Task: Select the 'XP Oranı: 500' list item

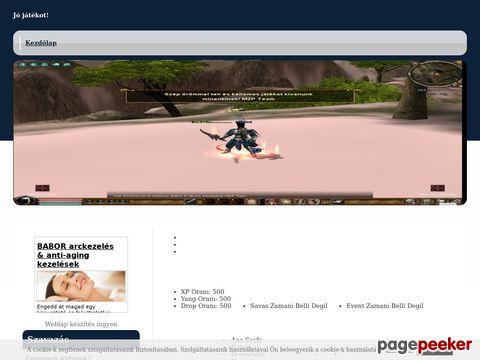Action: [202, 292]
